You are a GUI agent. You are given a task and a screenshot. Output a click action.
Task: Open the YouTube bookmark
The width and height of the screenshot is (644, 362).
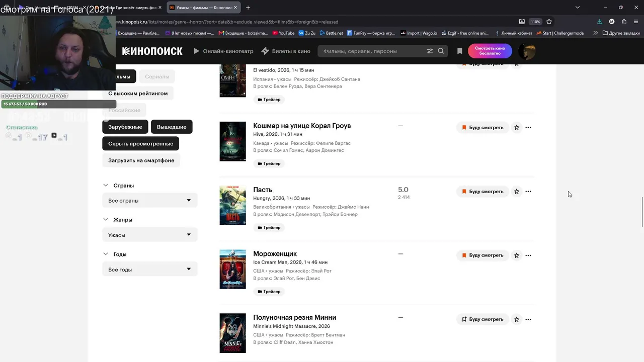click(x=284, y=33)
